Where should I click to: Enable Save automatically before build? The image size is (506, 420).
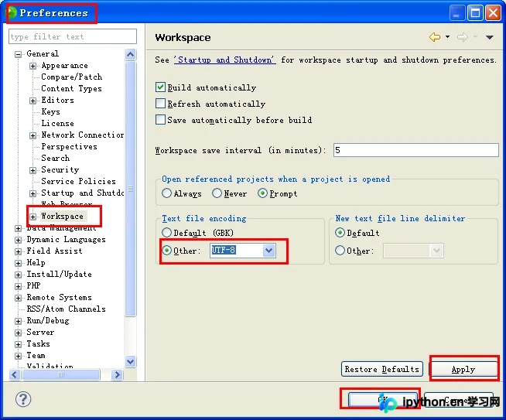coord(160,120)
